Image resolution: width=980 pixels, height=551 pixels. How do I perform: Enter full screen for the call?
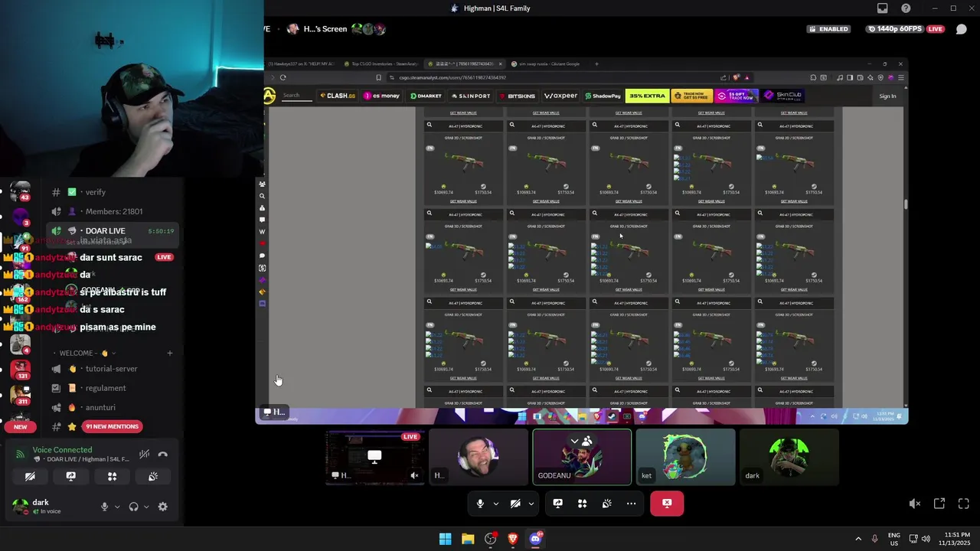click(964, 504)
